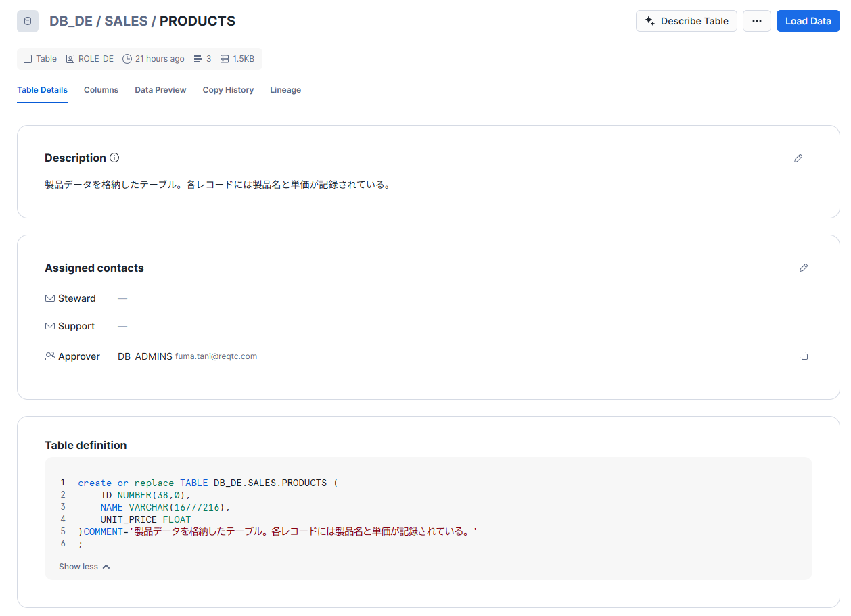Click the Support envelope icon
This screenshot has height=616, width=851.
50,326
